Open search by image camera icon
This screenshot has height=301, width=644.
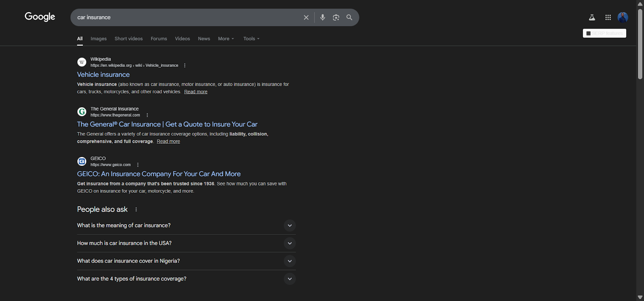[336, 17]
